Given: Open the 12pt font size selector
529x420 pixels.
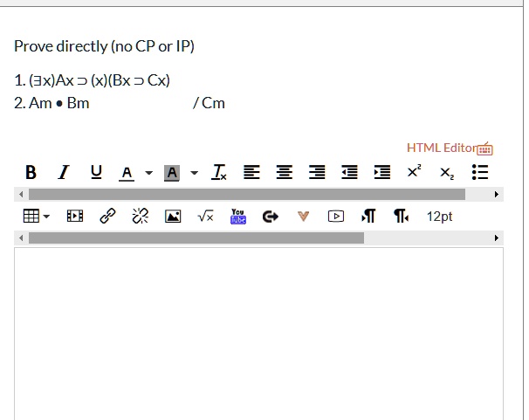Looking at the screenshot, I should click(x=440, y=217).
